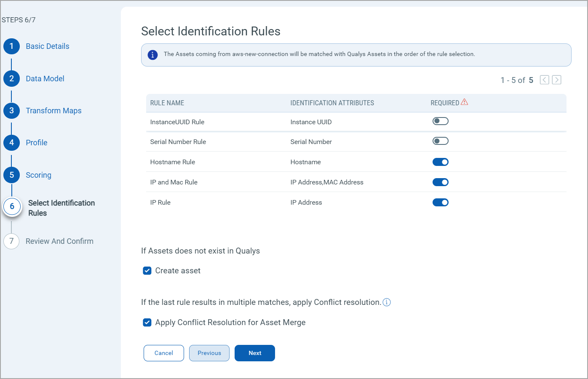The width and height of the screenshot is (588, 379).
Task: Enable the Serial Number Rule required toggle
Action: tap(440, 141)
